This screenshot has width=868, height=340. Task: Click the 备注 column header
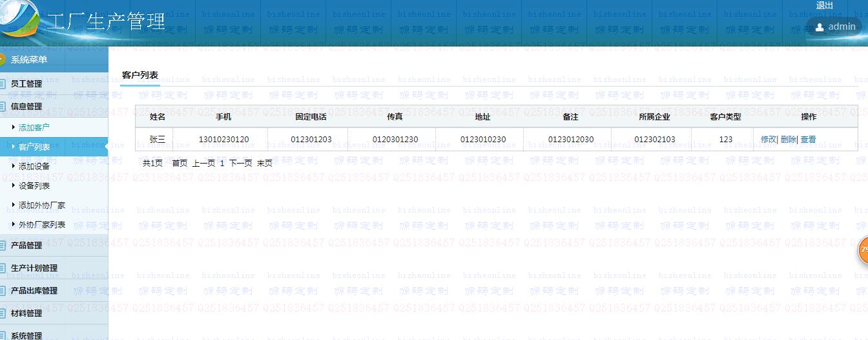570,117
